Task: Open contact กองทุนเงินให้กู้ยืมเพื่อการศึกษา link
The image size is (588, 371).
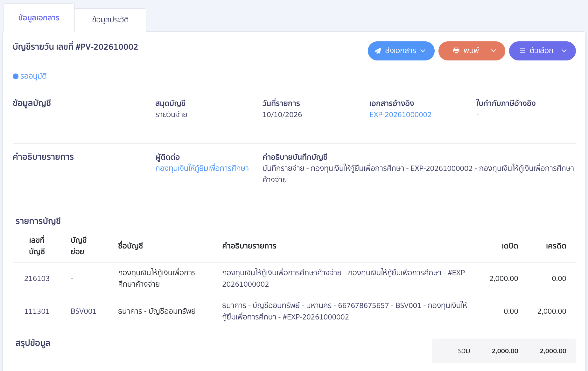Action: point(202,168)
